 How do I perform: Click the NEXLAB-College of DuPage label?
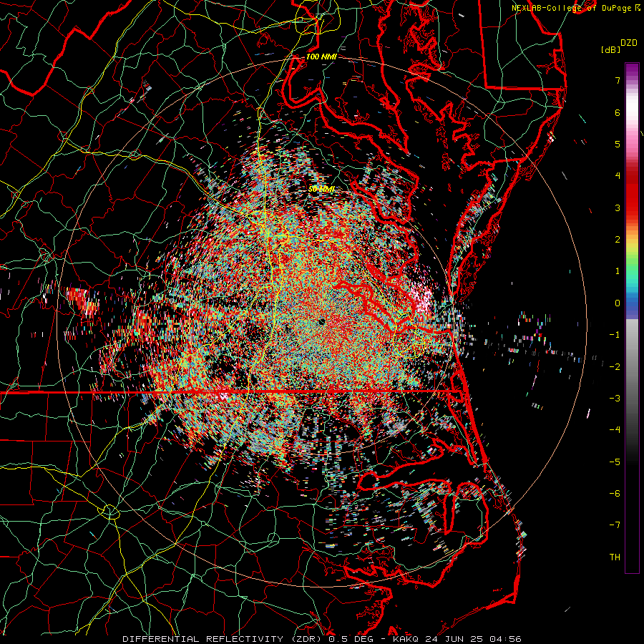tap(577, 8)
